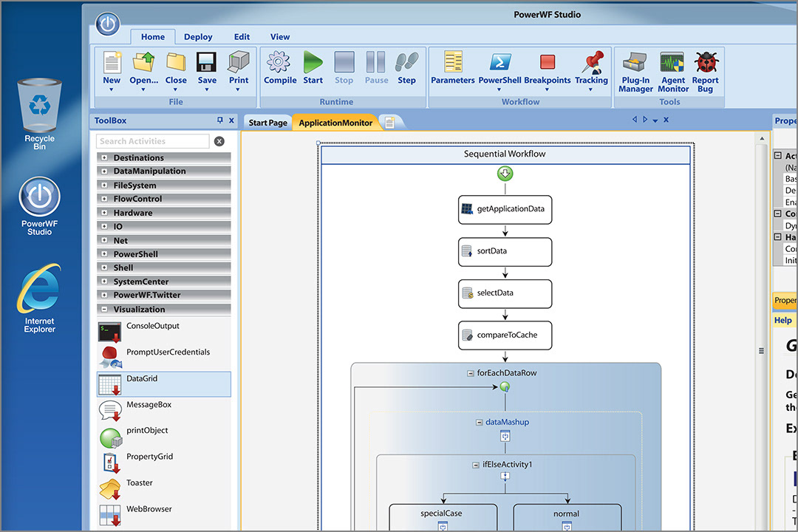Click the Tracking pushpin icon

point(593,62)
